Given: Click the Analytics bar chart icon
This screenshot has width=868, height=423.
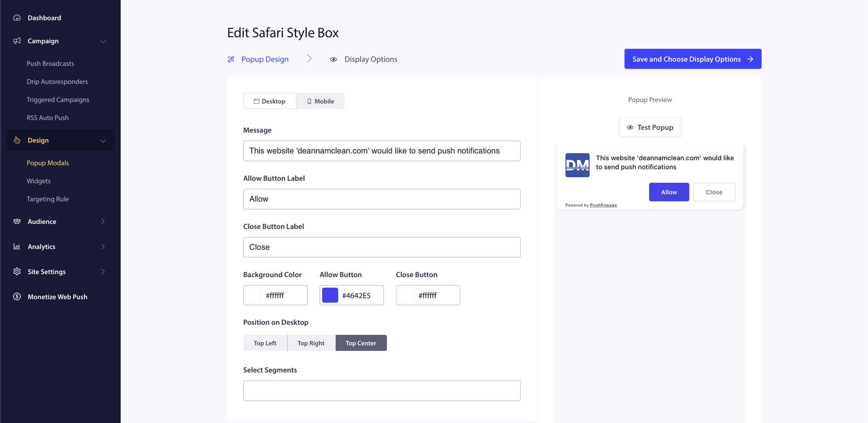Looking at the screenshot, I should (17, 247).
